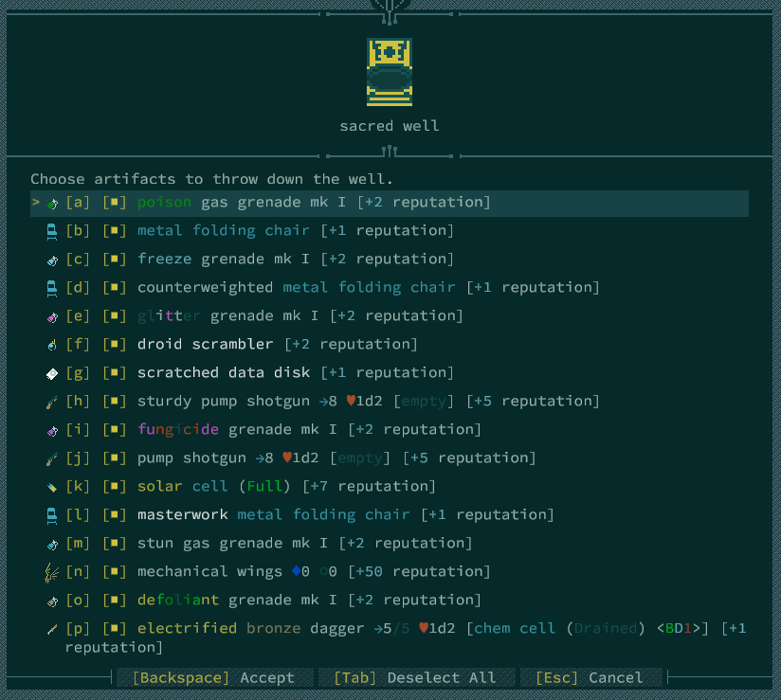Click the scratched data disk icon

(x=52, y=373)
